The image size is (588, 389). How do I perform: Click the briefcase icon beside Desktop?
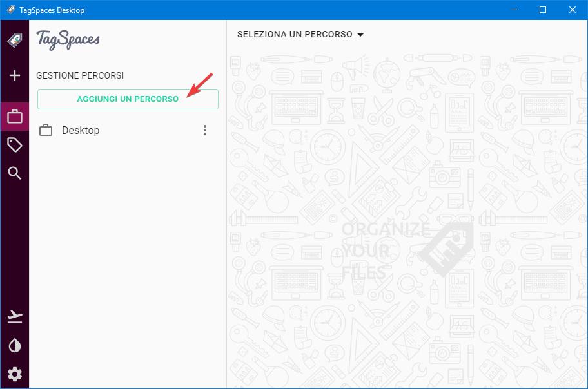click(x=46, y=130)
